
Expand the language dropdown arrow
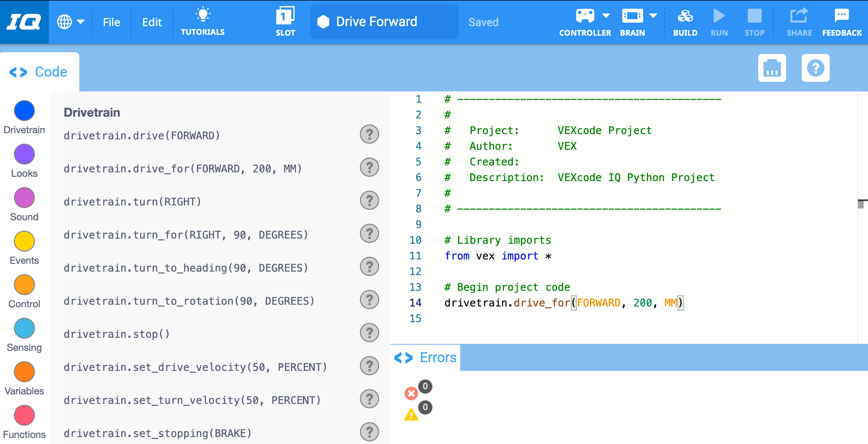coord(81,22)
